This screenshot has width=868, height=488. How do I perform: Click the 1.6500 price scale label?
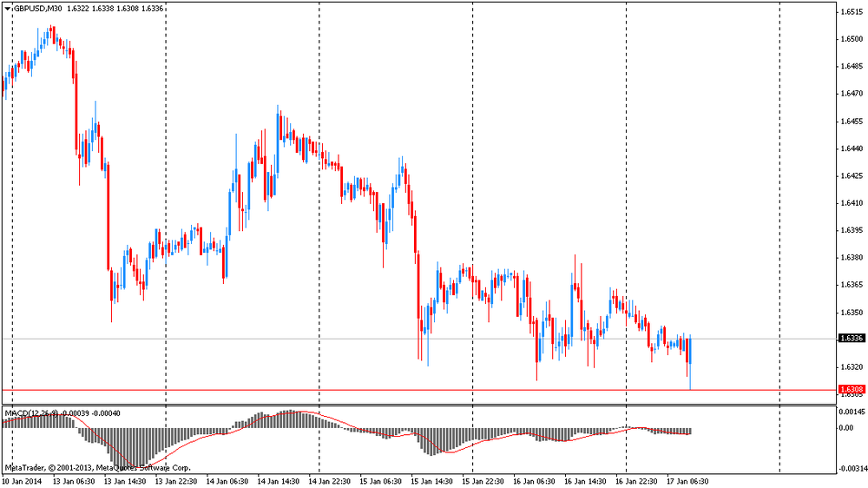[x=851, y=39]
